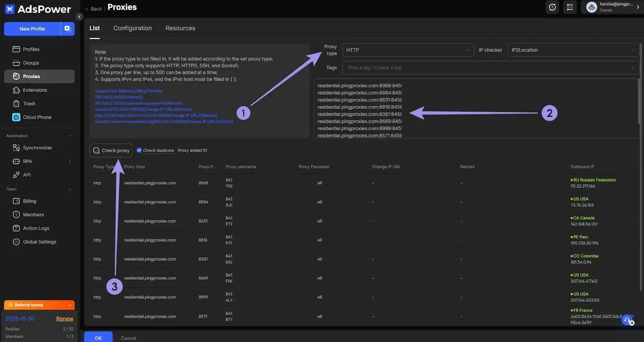644x342 pixels.
Task: Open Extensions via its puzzle icon
Action: (16, 90)
